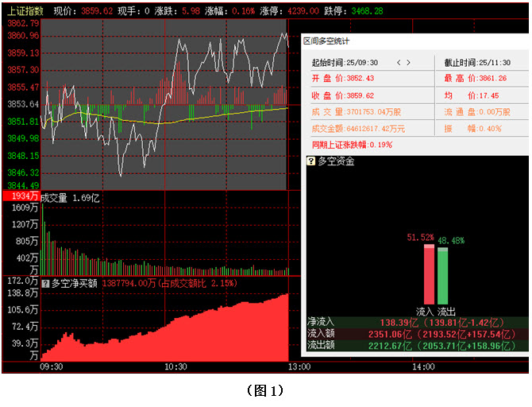Click the 现手 0 header value
Screen dimensions: 532x407
[147, 11]
